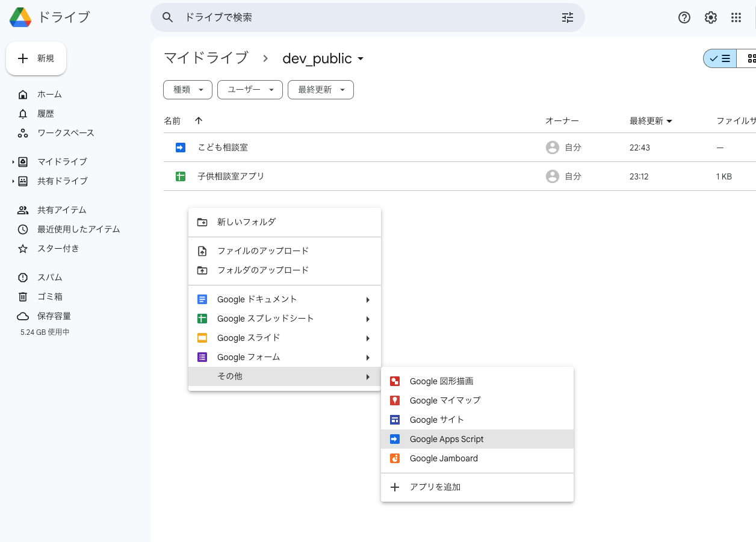Open the 種類 filter dropdown
The image size is (756, 542).
click(x=187, y=89)
